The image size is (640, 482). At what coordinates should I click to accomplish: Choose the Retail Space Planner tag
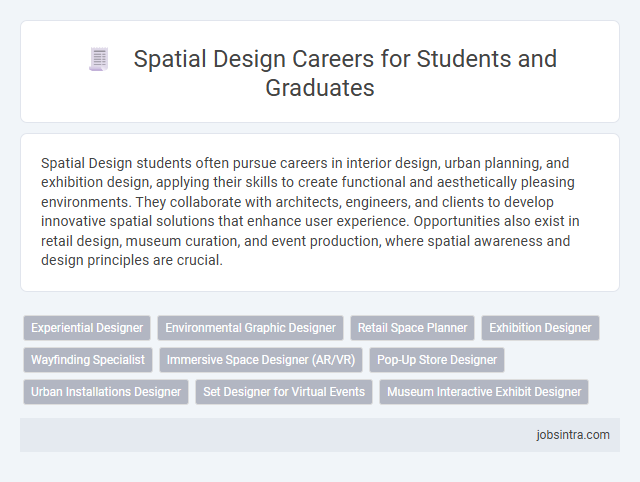pyautogui.click(x=412, y=328)
